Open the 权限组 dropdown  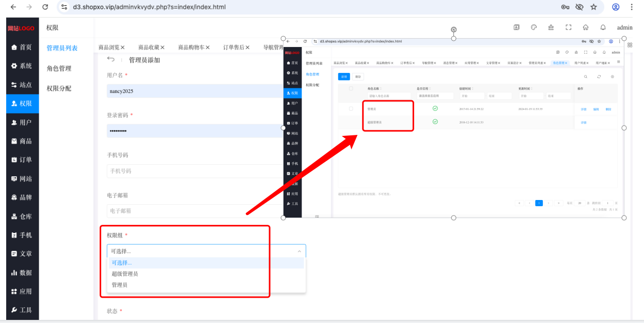click(207, 251)
